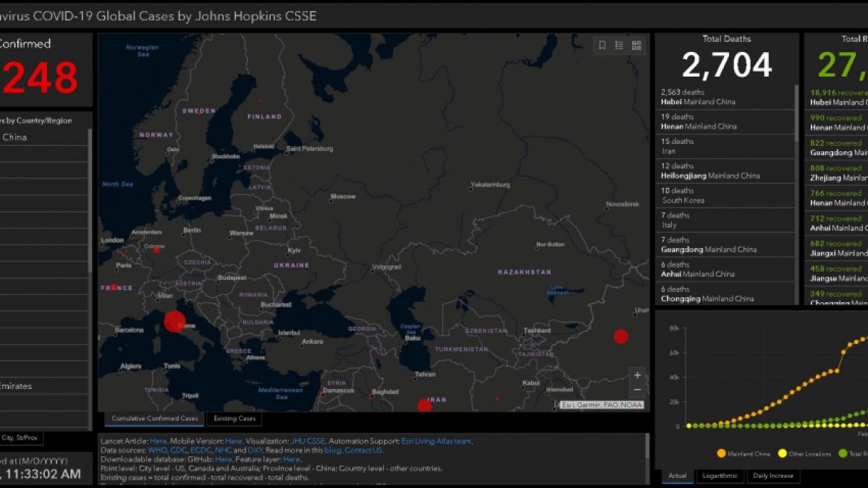Screen dimensions: 868x488
Task: Toggle the Other Locations legend series
Action: 804,453
